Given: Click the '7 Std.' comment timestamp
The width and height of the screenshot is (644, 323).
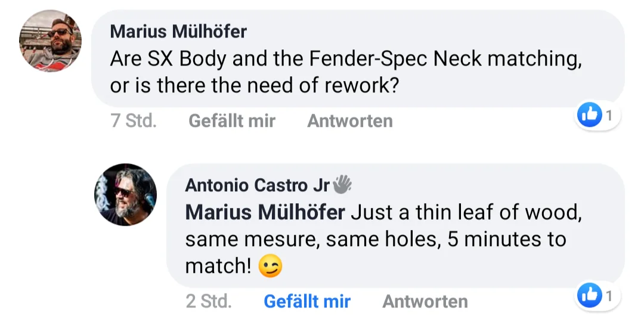Looking at the screenshot, I should tap(134, 121).
